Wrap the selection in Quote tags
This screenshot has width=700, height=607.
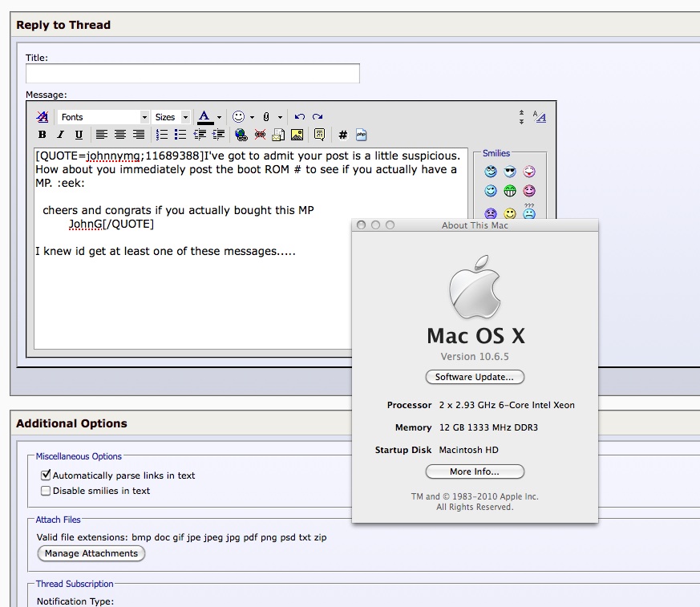tap(319, 135)
